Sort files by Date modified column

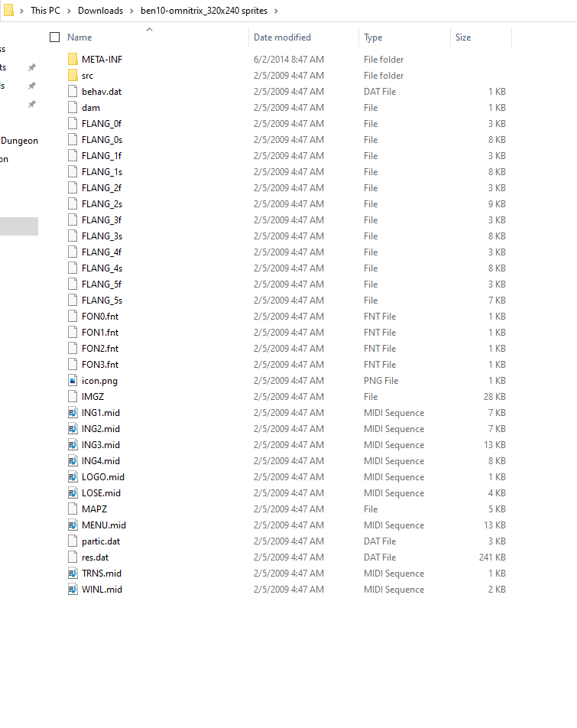point(282,37)
